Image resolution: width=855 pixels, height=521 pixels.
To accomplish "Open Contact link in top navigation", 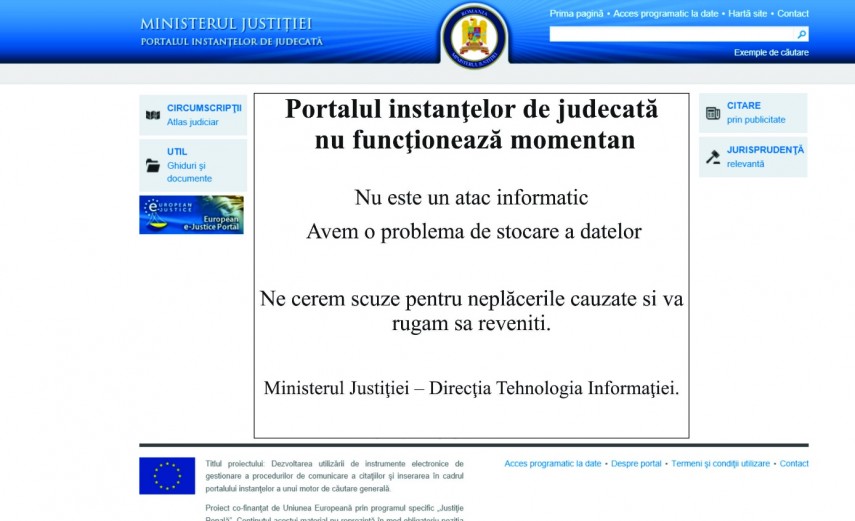I will pos(793,14).
